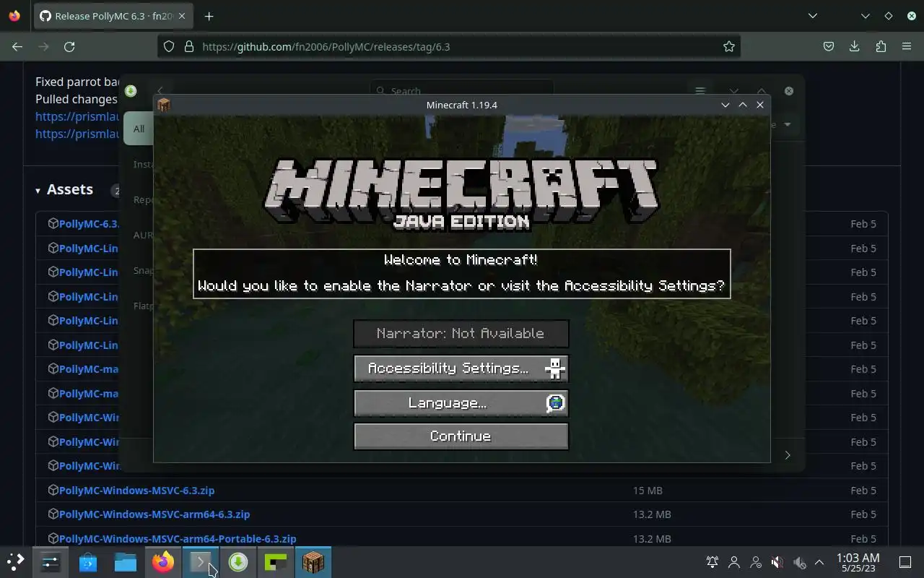The width and height of the screenshot is (924, 578).
Task: Click the first https://prismlau link
Action: [77, 116]
